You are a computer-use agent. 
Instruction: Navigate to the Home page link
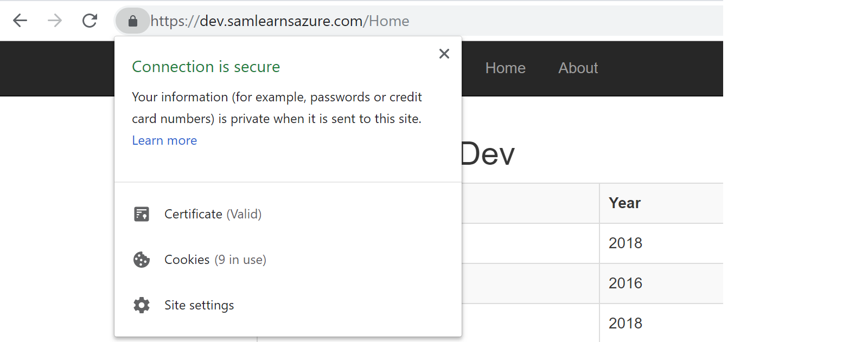[505, 68]
